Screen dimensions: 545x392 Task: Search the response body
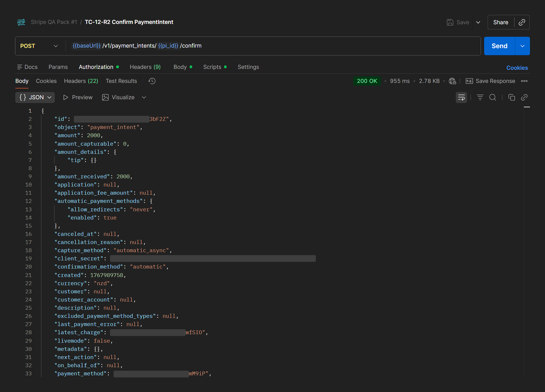[493, 97]
